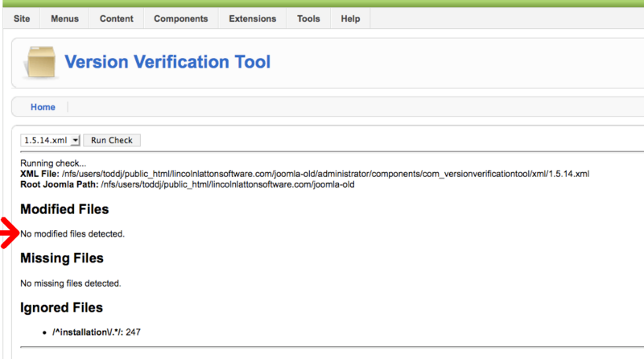Open the 1.5.14.xml version dropdown
Viewport: 644px width, 359px height.
click(x=50, y=140)
